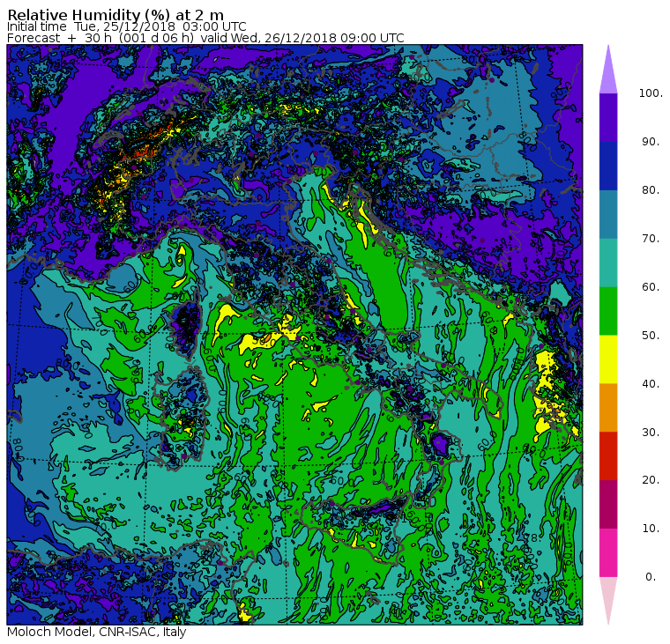Click the 'Relative Humidity (%) at 2 m' title

pos(115,15)
